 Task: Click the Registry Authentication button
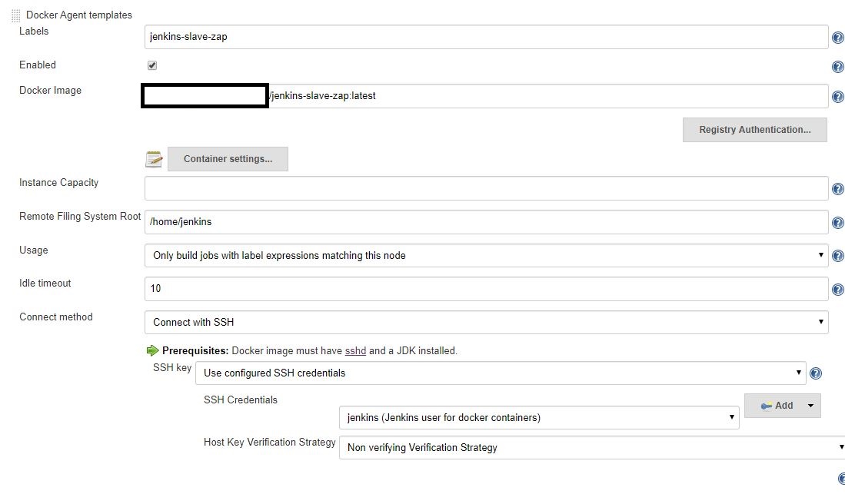754,129
